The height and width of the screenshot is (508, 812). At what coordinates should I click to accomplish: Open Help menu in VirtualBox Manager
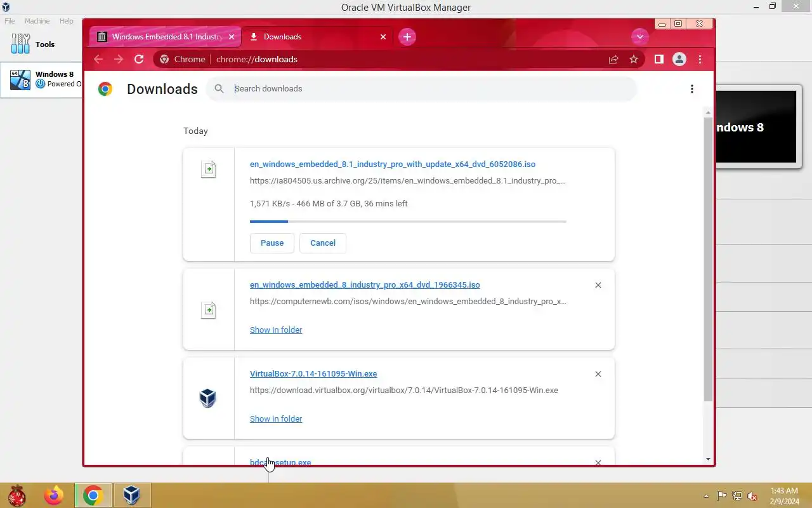[x=67, y=21]
